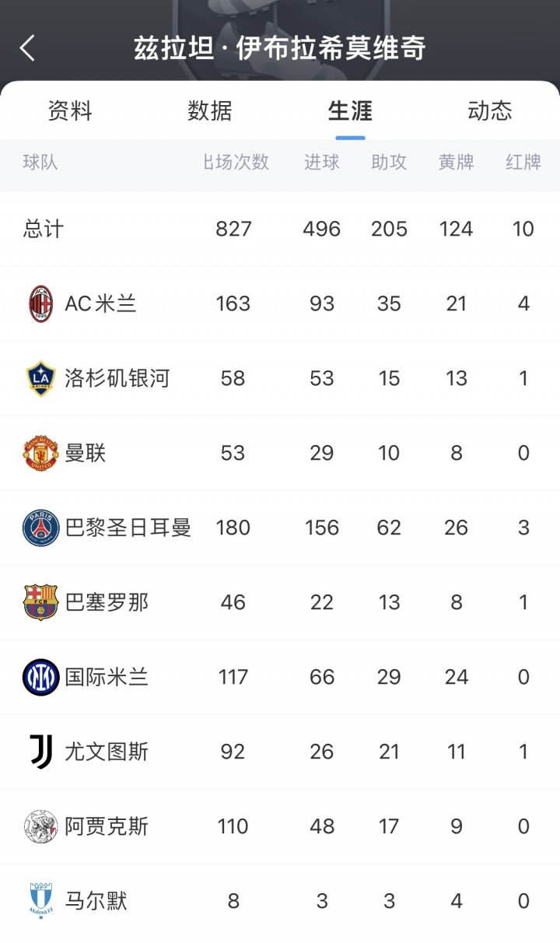Switch to the 资料 tab
The image size is (560, 943).
[x=70, y=111]
